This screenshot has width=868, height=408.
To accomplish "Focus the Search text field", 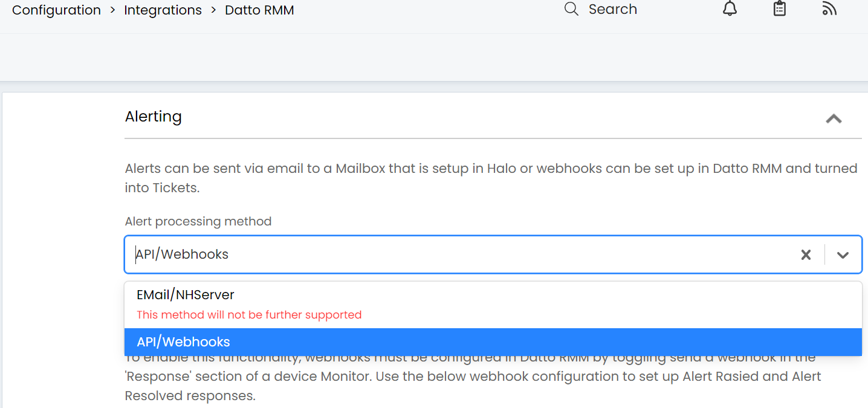I will pos(612,9).
